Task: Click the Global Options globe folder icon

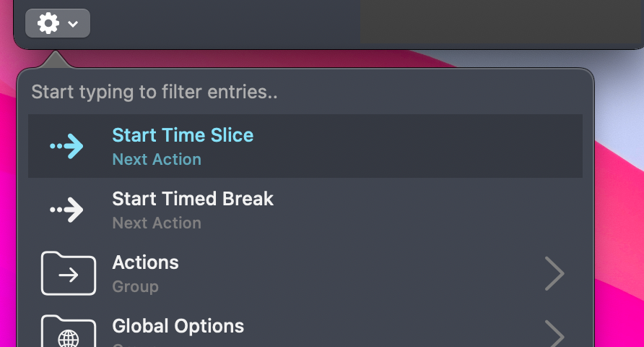Action: 69,331
